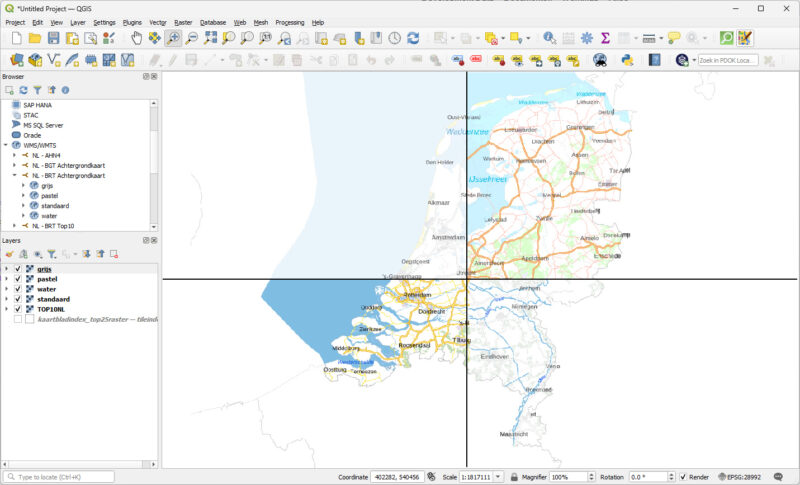Open the Data Source Manager icon
The width and height of the screenshot is (800, 485).
17,60
